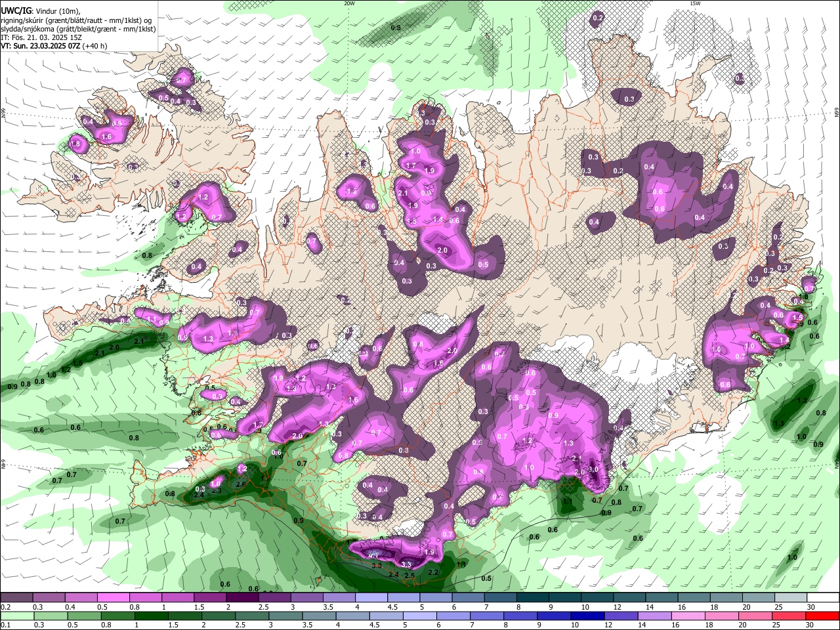Click the '3.3' value on the south coast

tap(406, 564)
